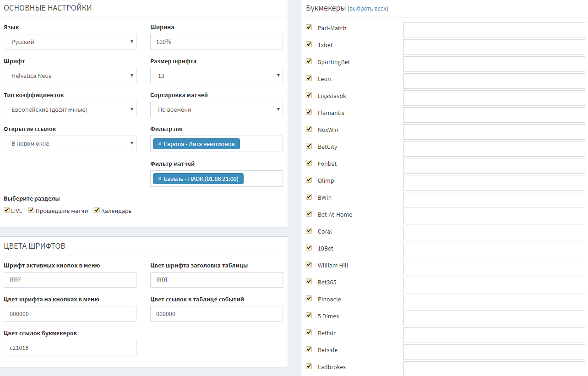Toggle the Bet-At-Home checkbox
This screenshot has height=376, width=588.
tap(309, 214)
